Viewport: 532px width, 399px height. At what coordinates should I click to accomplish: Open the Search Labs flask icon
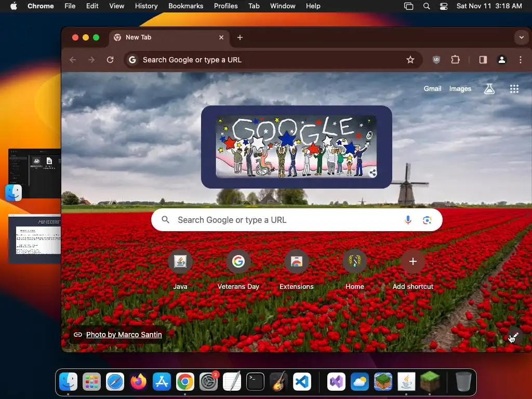489,89
